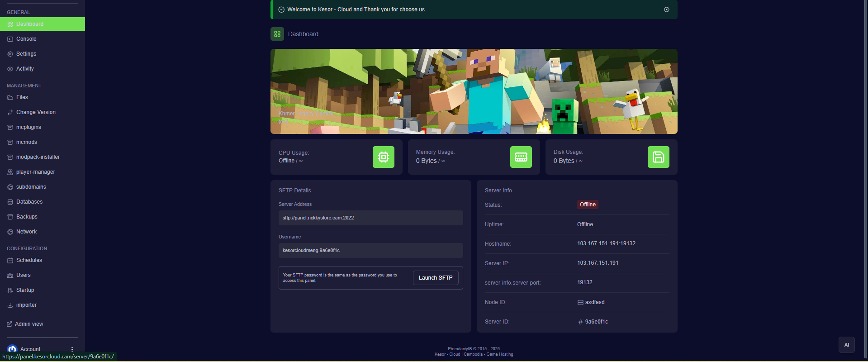868x362 pixels.
Task: Click the Account avatar icon
Action: tap(12, 349)
